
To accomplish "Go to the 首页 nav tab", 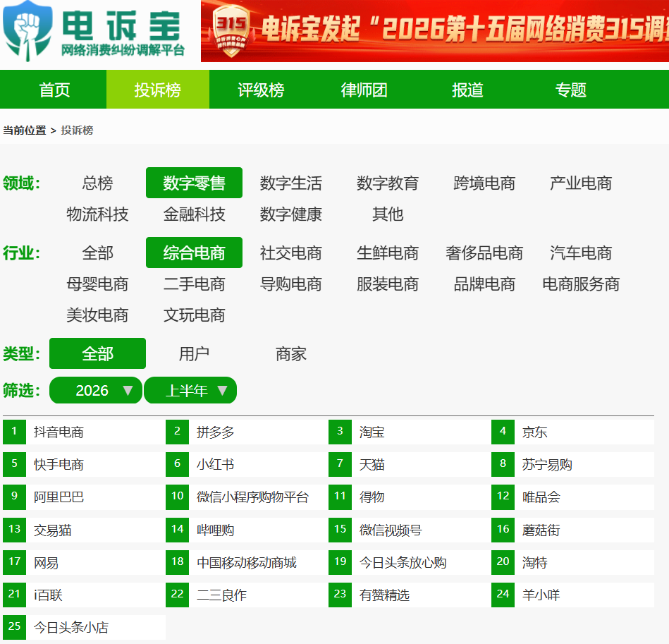I will pyautogui.click(x=54, y=90).
